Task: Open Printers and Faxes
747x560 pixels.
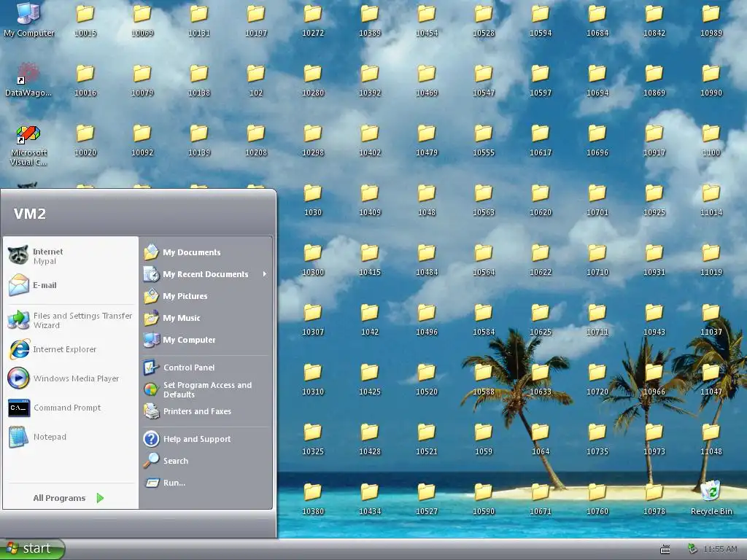Action: tap(206, 411)
